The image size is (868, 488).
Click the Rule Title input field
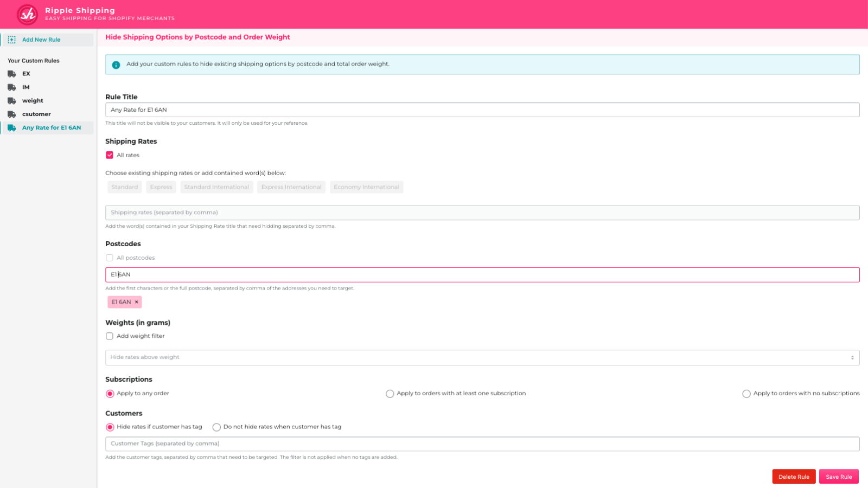(482, 110)
